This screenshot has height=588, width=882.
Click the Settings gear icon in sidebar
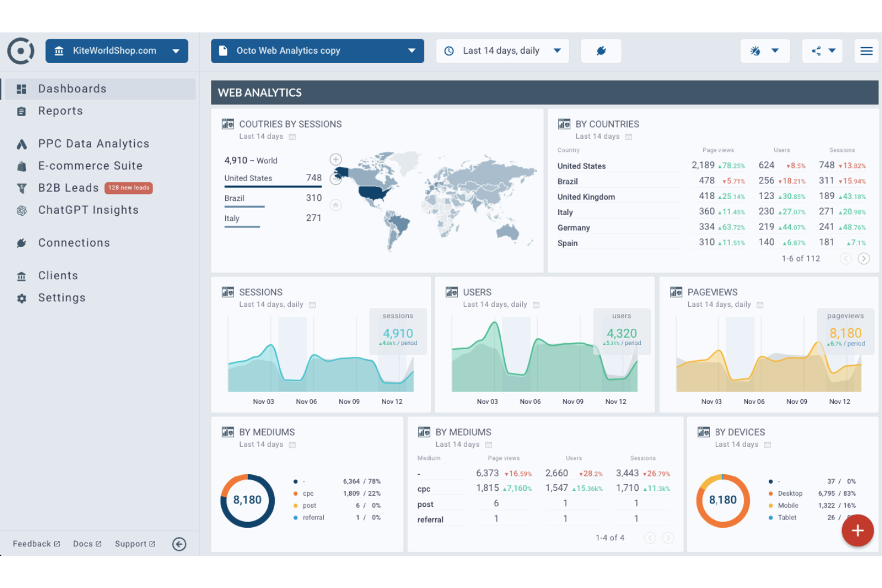pos(21,298)
